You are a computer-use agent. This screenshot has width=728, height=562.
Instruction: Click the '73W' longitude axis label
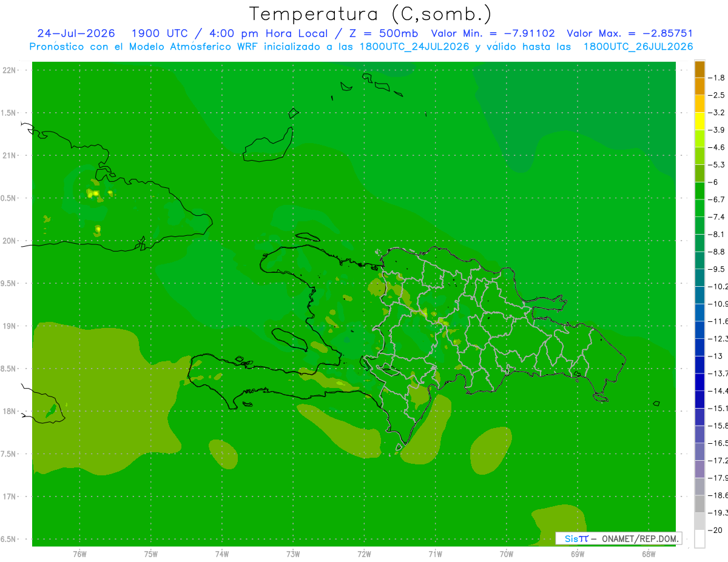tap(293, 554)
